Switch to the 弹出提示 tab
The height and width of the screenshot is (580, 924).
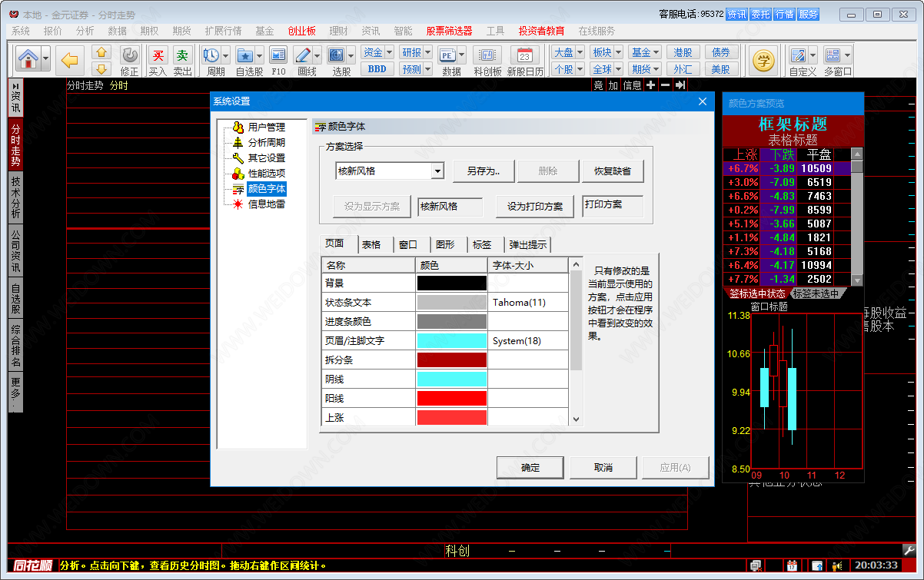pos(528,245)
